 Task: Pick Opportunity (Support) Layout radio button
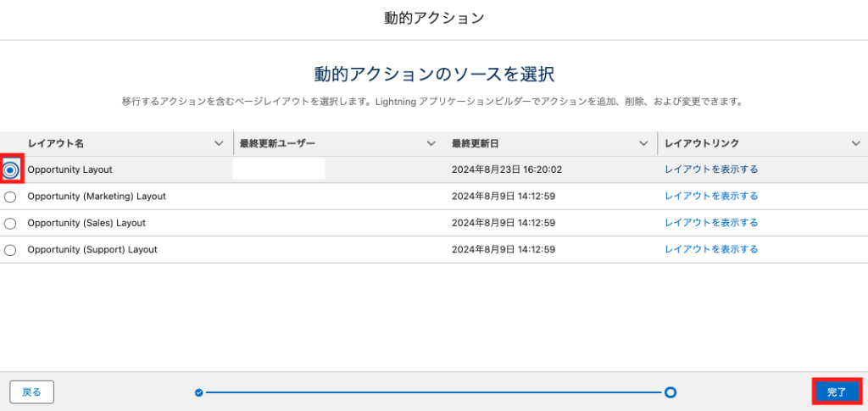pyautogui.click(x=10, y=250)
